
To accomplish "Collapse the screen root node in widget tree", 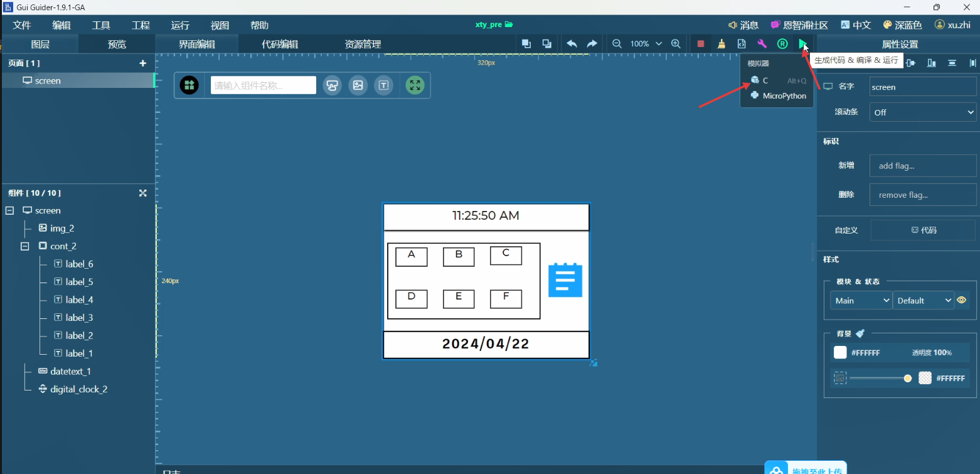I will pos(9,210).
